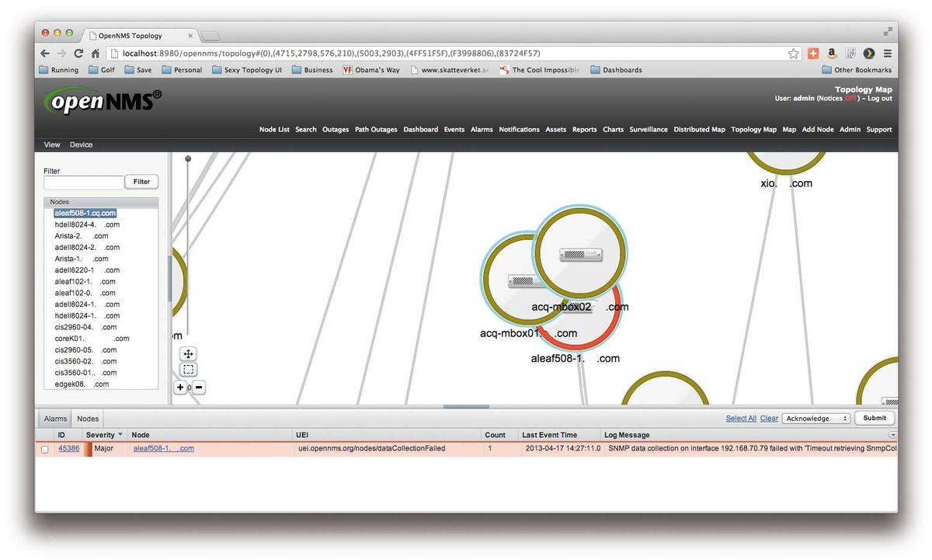This screenshot has width=932, height=560.
Task: Open the browser home page
Action: pyautogui.click(x=95, y=54)
